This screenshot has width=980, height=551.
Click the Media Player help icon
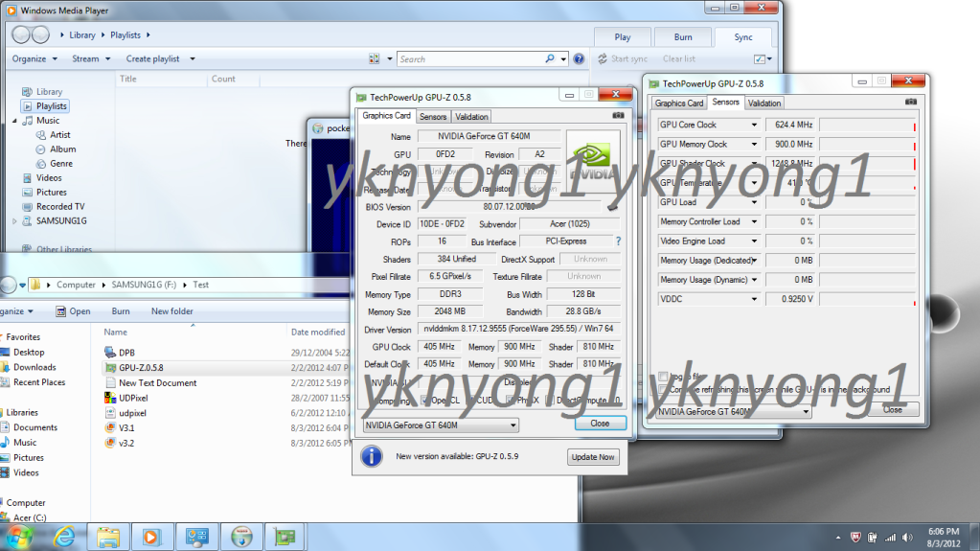click(x=579, y=58)
